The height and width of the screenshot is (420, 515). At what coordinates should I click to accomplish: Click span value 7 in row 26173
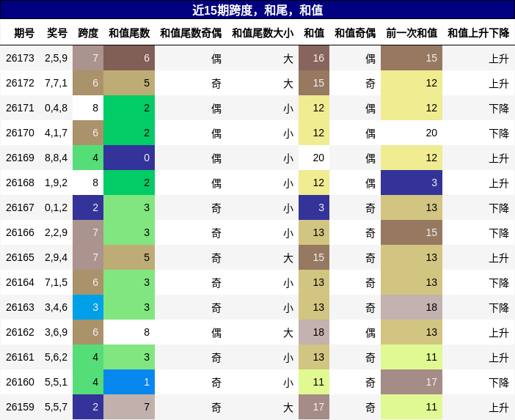(88, 58)
